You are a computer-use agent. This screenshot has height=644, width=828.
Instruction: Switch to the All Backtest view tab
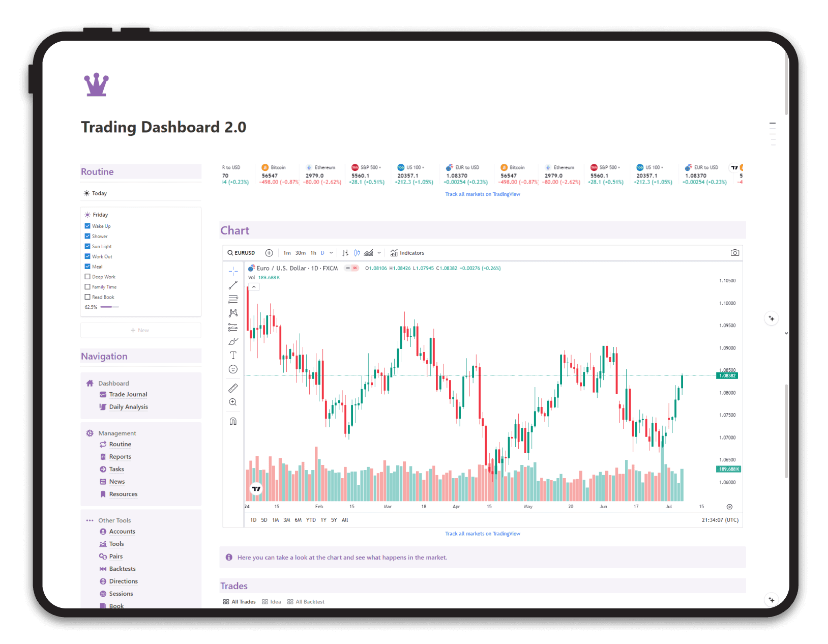click(x=306, y=602)
